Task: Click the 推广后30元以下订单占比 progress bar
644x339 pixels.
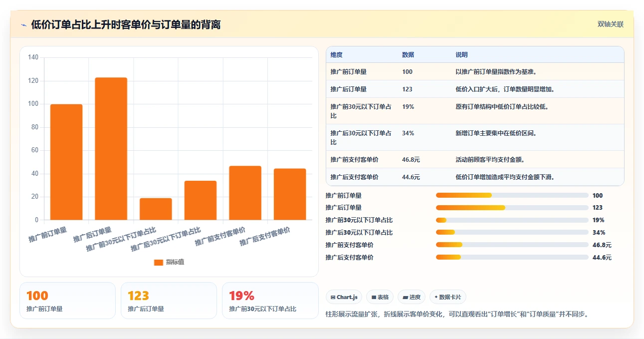Action: click(512, 232)
